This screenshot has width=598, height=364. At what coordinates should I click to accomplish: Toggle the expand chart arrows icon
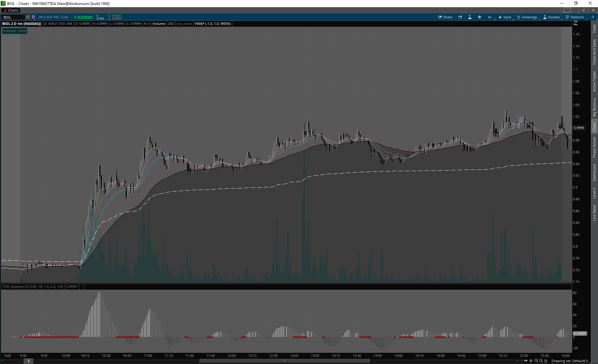point(526,361)
